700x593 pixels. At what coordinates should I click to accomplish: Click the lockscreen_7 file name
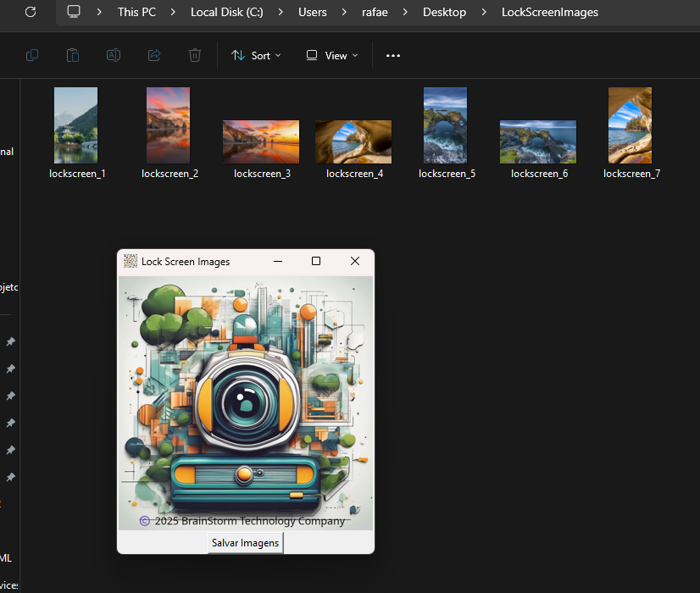pos(631,174)
